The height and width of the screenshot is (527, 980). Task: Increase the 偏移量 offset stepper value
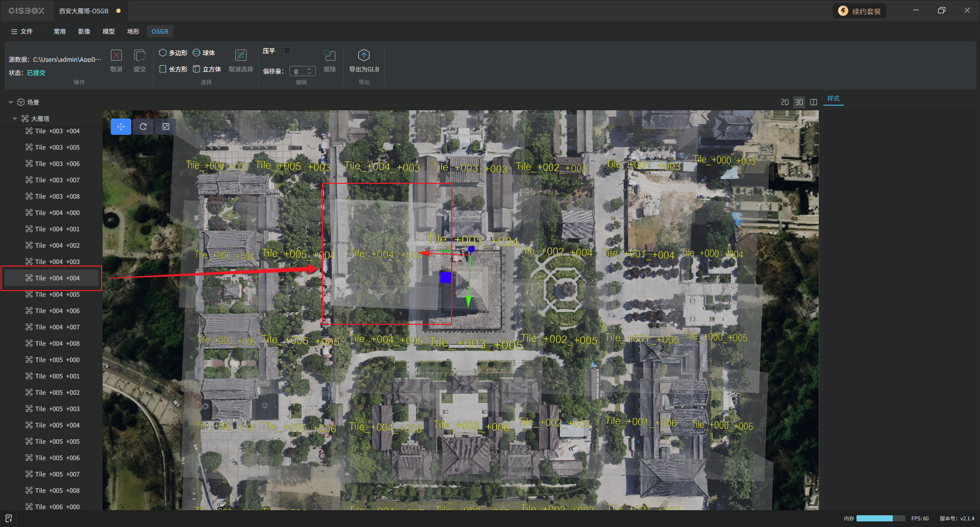pyautogui.click(x=309, y=69)
